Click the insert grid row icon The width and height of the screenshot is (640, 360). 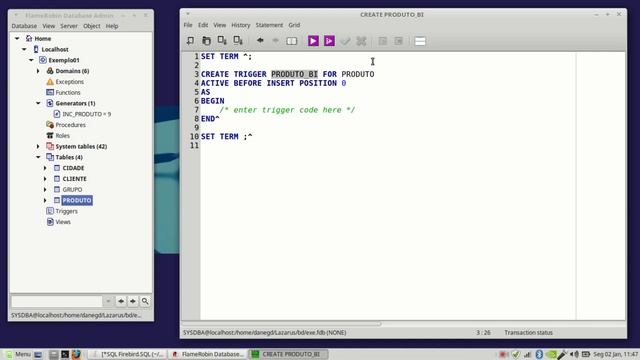pos(382,41)
